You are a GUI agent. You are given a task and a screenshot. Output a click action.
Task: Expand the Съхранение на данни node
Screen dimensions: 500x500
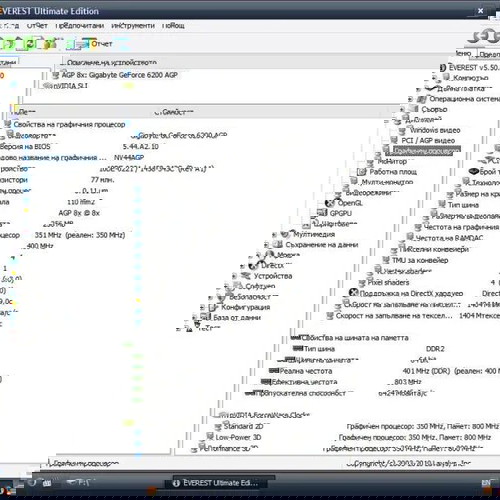coord(266,245)
